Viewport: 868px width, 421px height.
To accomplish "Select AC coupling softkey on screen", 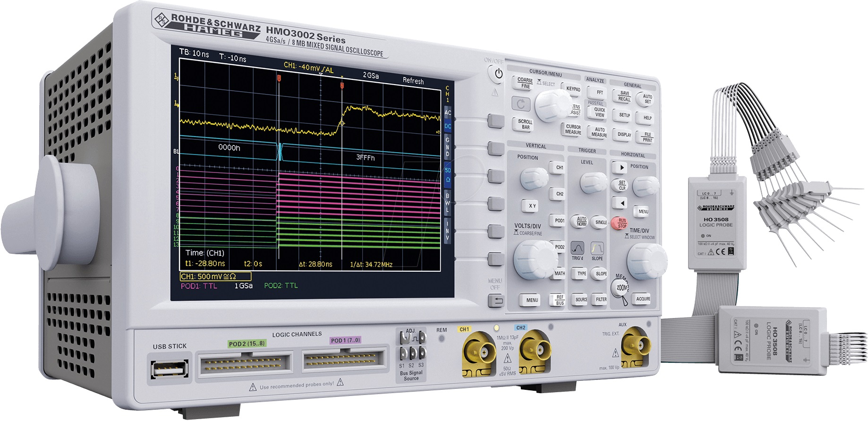I will tap(448, 112).
